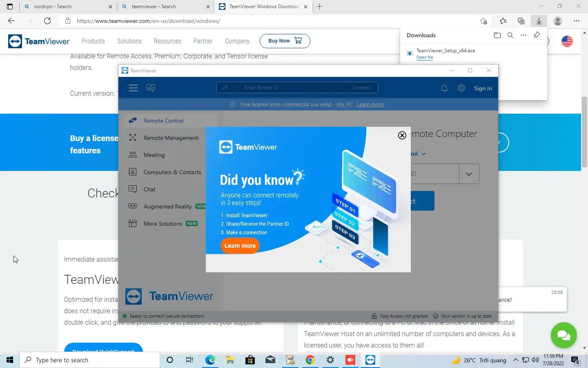Viewport: 588px width, 368px height.
Task: Open browser Favorites star list
Action: [x=503, y=21]
